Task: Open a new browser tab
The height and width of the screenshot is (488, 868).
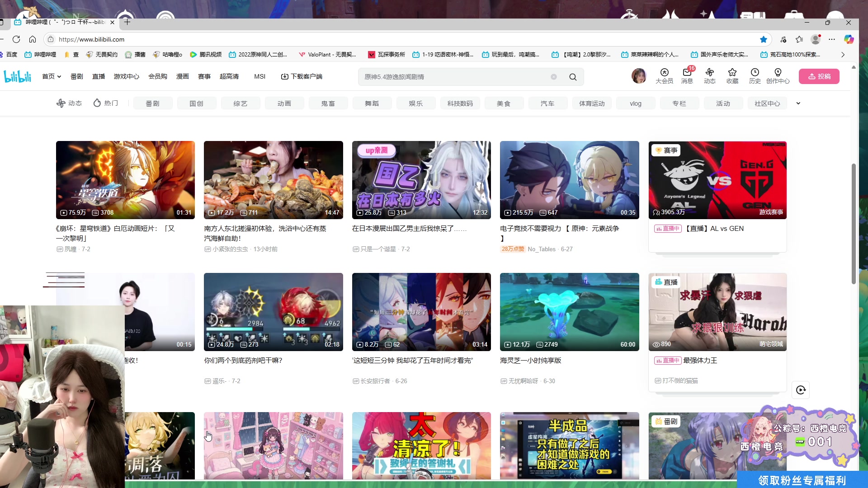Action: (x=127, y=22)
